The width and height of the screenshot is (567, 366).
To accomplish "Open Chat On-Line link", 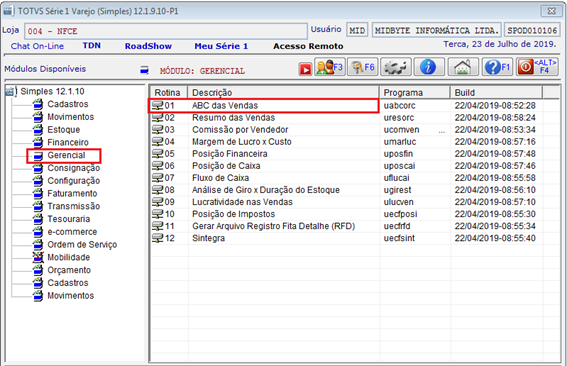I will click(x=37, y=46).
